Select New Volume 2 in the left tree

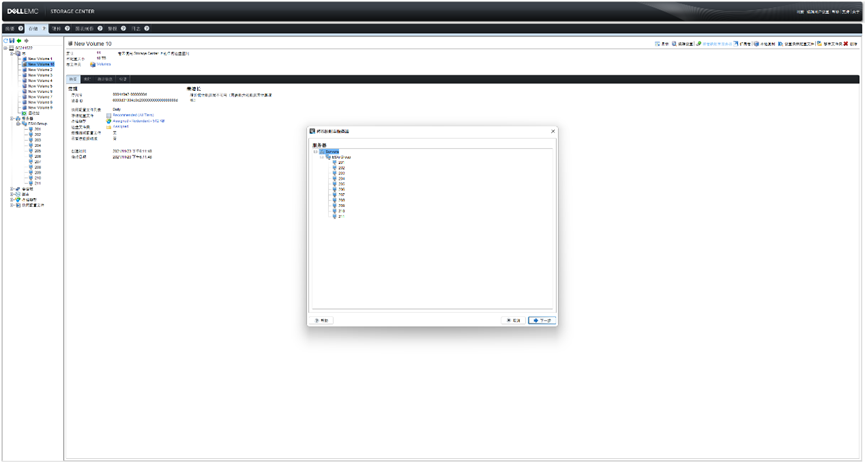coord(40,70)
